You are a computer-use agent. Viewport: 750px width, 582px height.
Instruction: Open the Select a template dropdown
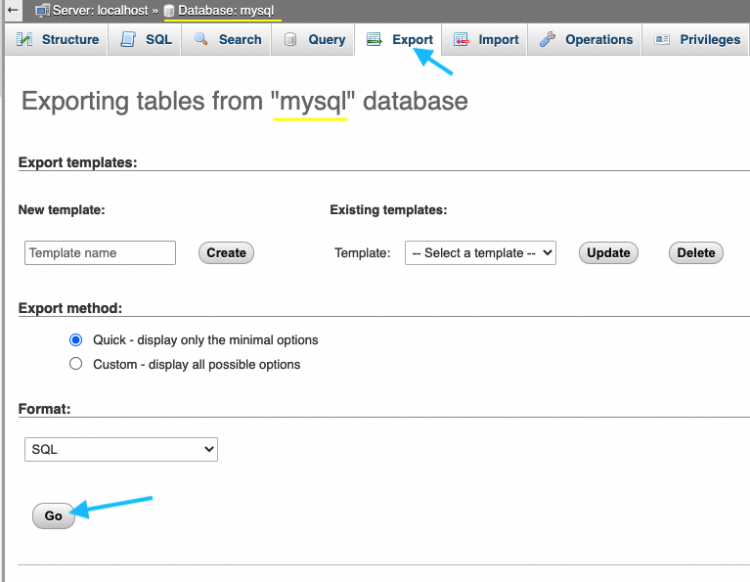pos(480,253)
